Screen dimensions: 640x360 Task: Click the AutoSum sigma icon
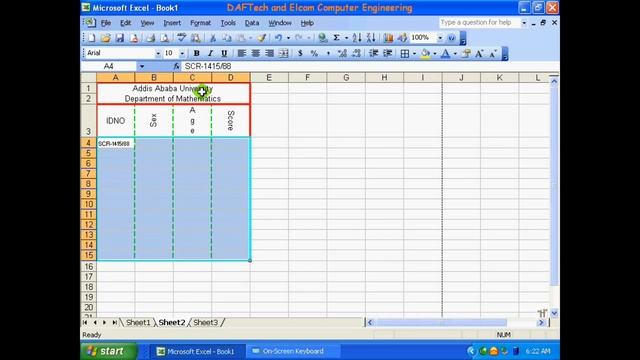click(336, 38)
